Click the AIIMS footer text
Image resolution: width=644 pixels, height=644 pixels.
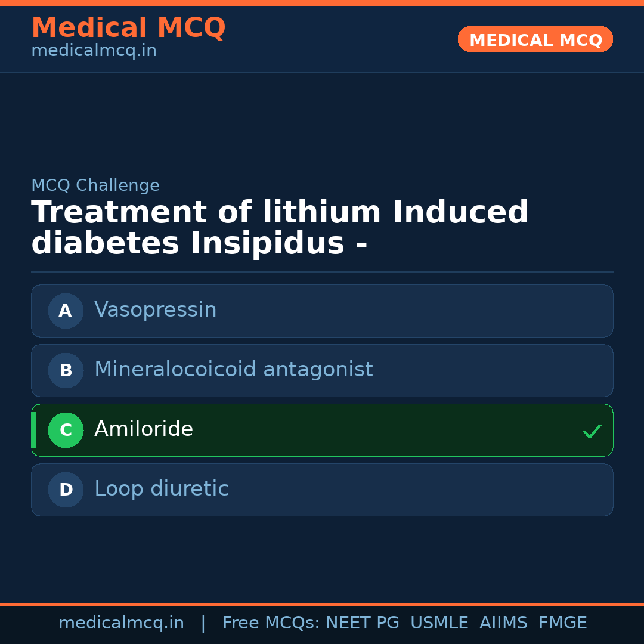[x=503, y=623]
